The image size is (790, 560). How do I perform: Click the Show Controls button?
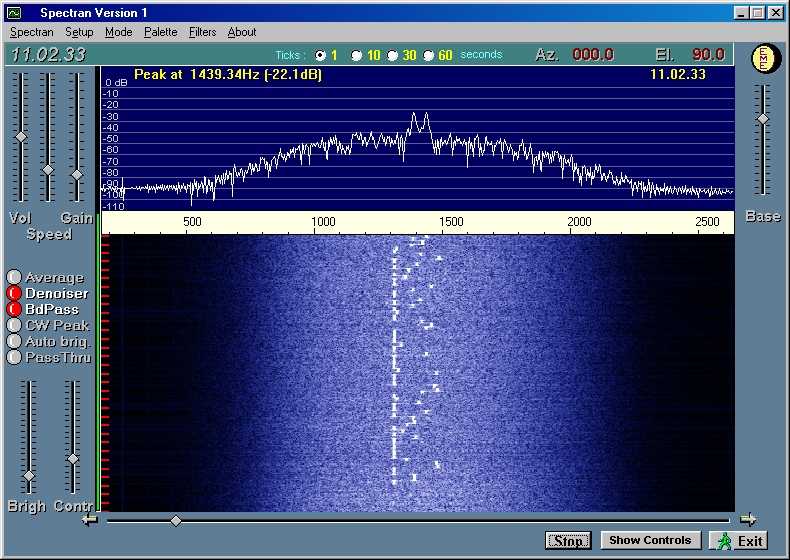click(x=650, y=540)
